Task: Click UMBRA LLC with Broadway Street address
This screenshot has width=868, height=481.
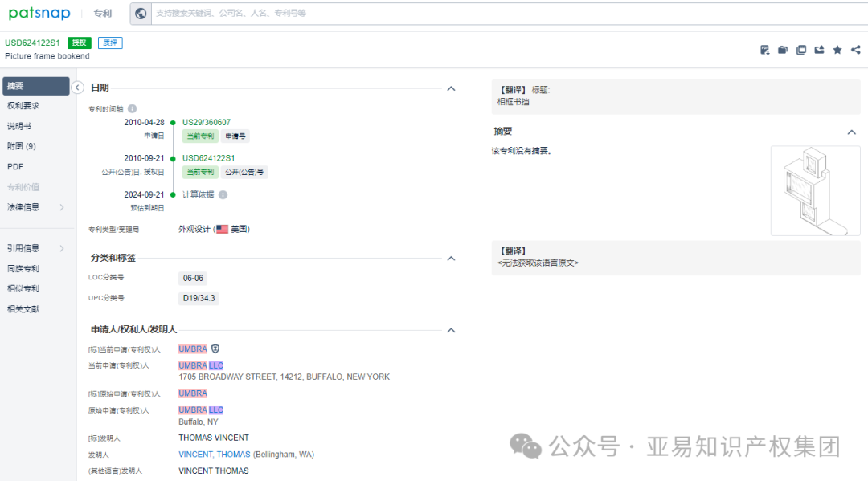Action: (201, 365)
